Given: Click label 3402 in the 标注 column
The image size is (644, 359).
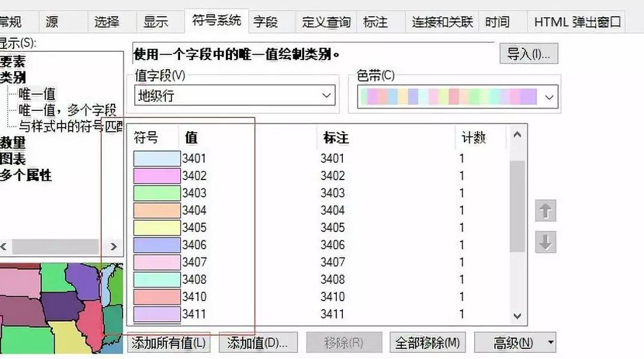Looking at the screenshot, I should [332, 176].
